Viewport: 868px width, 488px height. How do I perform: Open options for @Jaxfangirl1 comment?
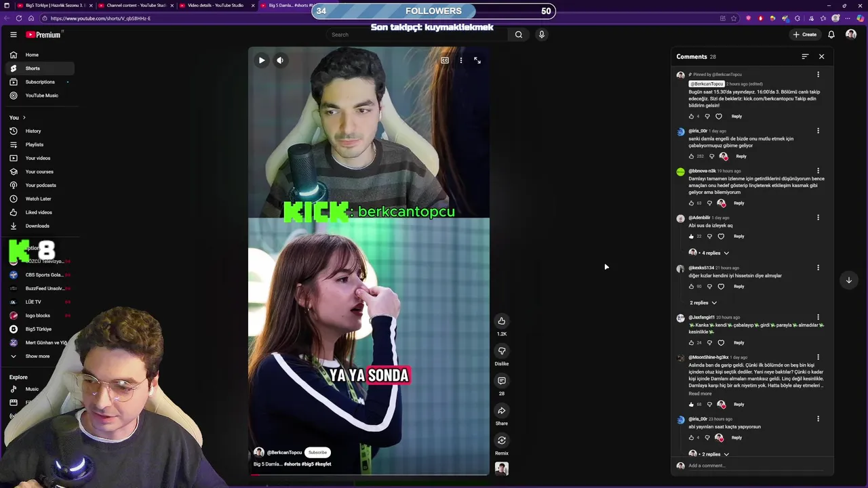(818, 317)
